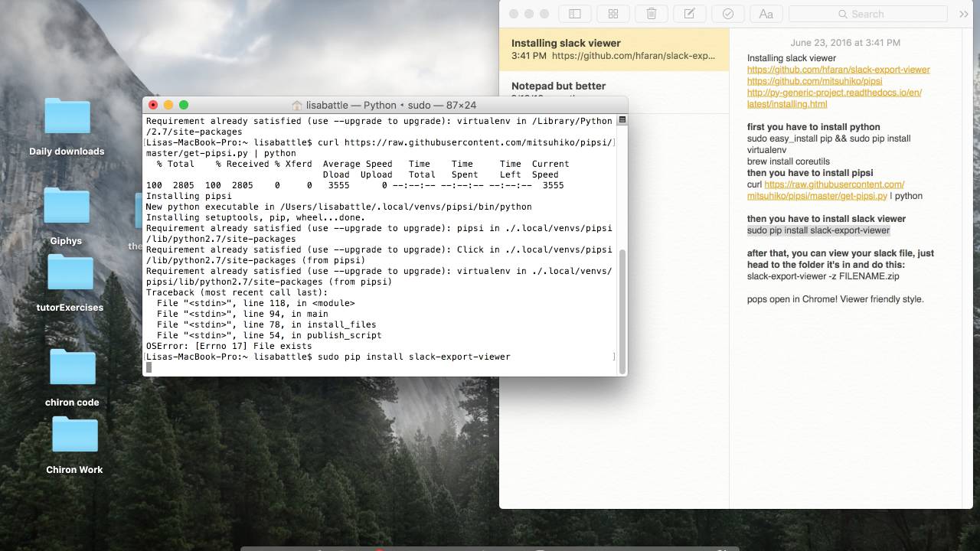Screen dimensions: 980x551
Task: Zoom the Terminal window with green button
Action: tap(184, 105)
